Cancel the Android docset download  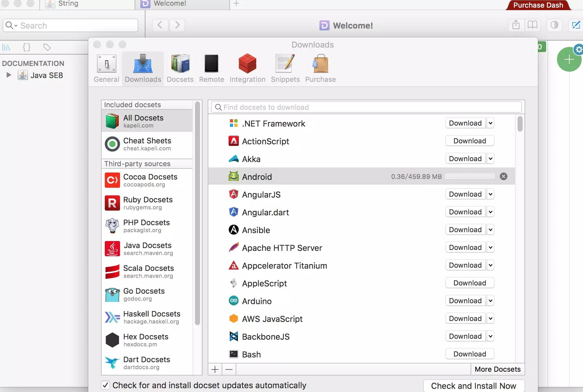(504, 176)
